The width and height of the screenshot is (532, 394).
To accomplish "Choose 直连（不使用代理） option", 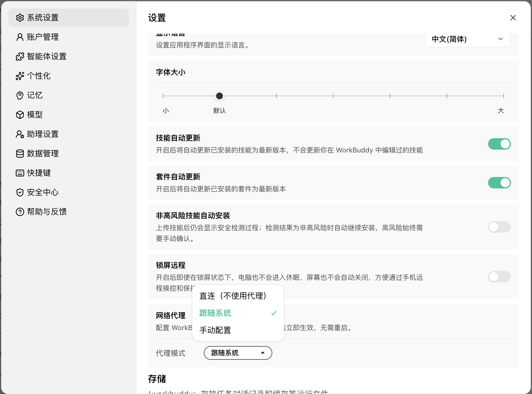I will click(x=238, y=296).
